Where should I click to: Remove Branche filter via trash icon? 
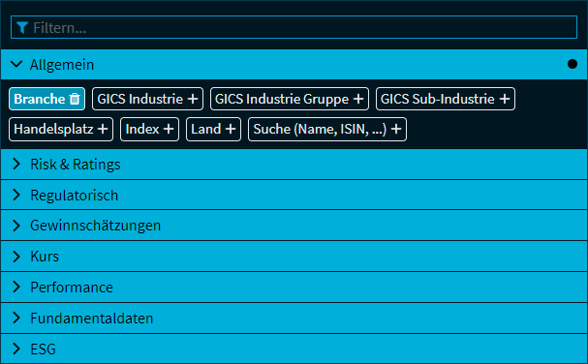click(x=75, y=99)
